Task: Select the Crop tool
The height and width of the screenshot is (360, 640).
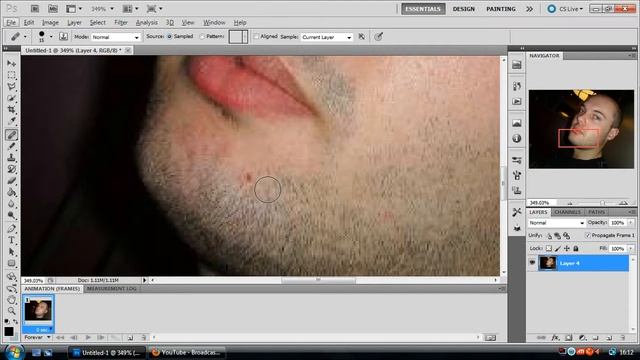Action: point(11,109)
